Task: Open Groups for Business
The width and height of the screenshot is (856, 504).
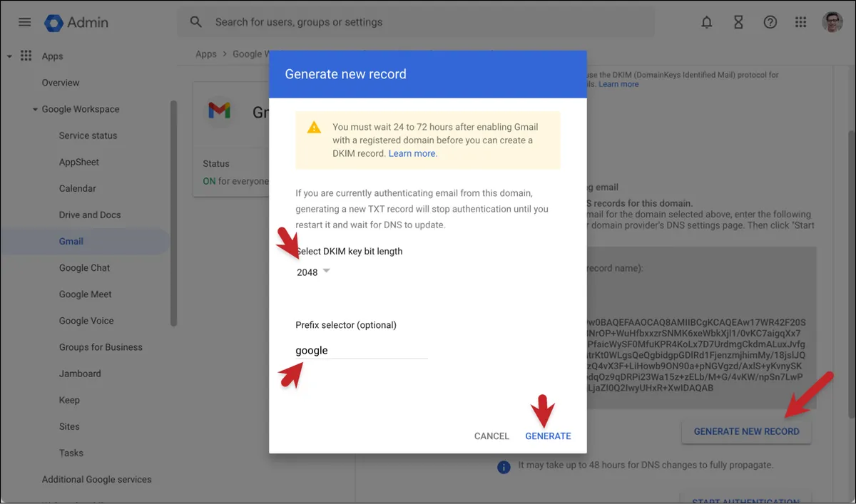Action: coord(101,347)
